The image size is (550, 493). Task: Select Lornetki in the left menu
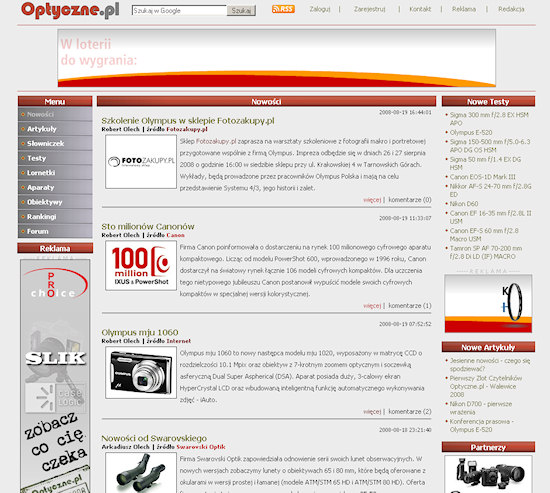point(55,173)
